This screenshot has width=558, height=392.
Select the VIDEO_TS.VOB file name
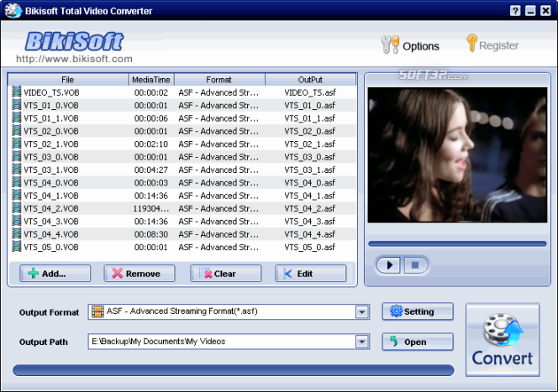[x=51, y=93]
